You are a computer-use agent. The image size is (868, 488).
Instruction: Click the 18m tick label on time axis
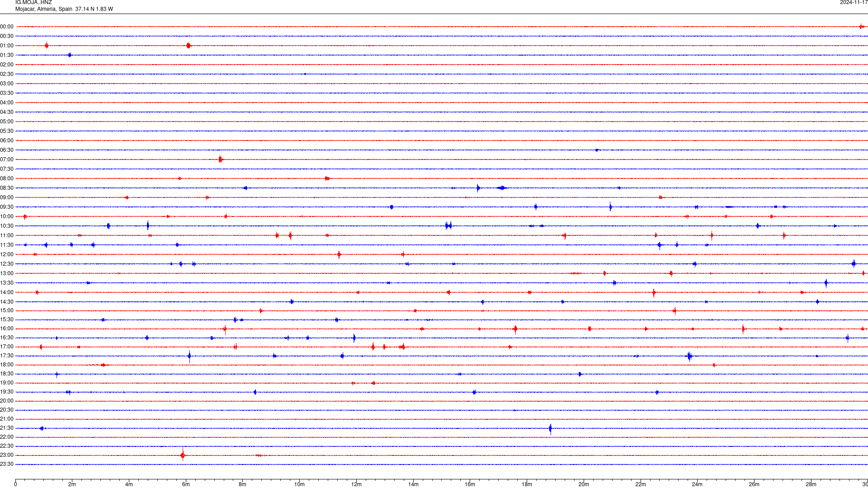pyautogui.click(x=527, y=484)
